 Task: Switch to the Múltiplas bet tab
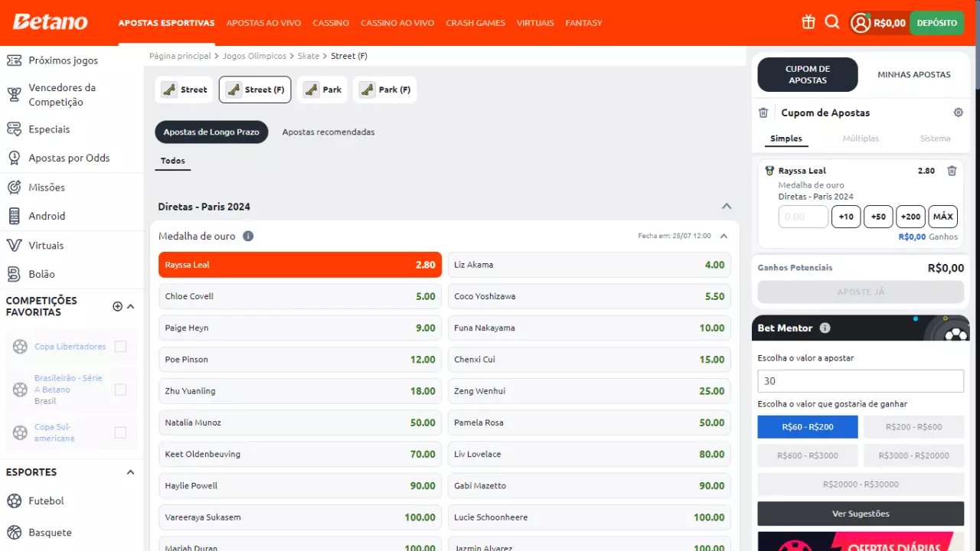[861, 139]
